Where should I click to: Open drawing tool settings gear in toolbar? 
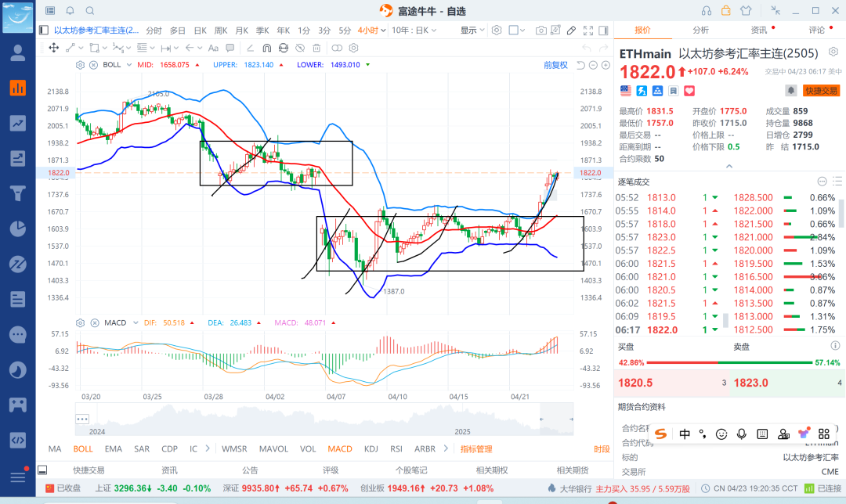354,48
